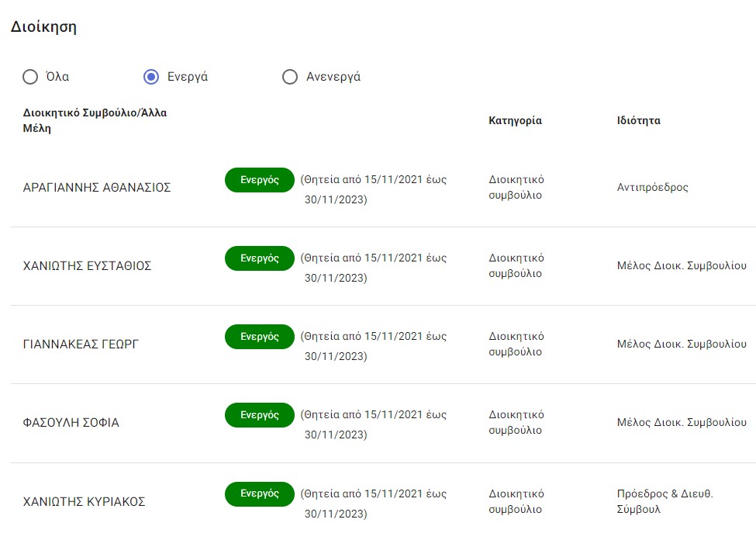Click the name ΦΑΣΟΥΛΗ ΣΟΦΙΑ
Image resolution: width=756 pixels, height=554 pixels.
(71, 423)
